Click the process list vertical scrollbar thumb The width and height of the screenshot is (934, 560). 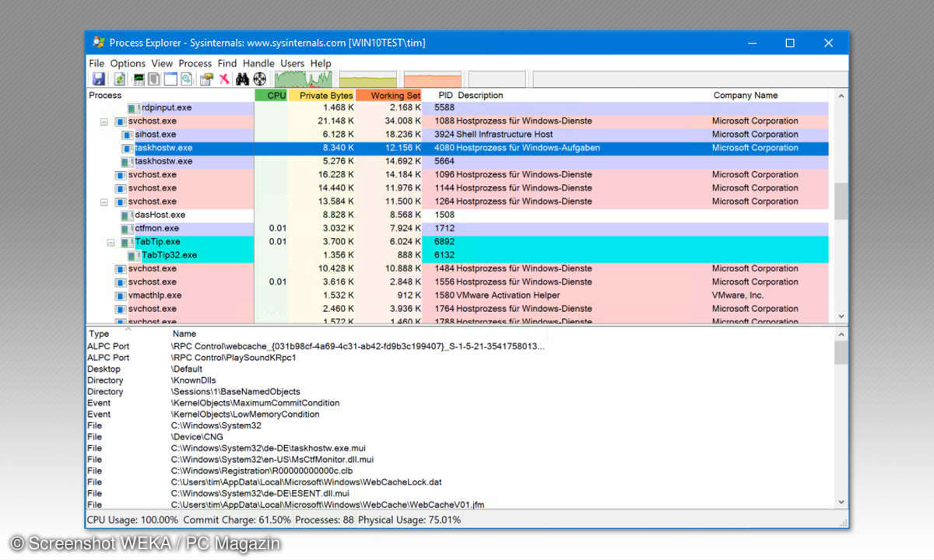click(x=841, y=201)
